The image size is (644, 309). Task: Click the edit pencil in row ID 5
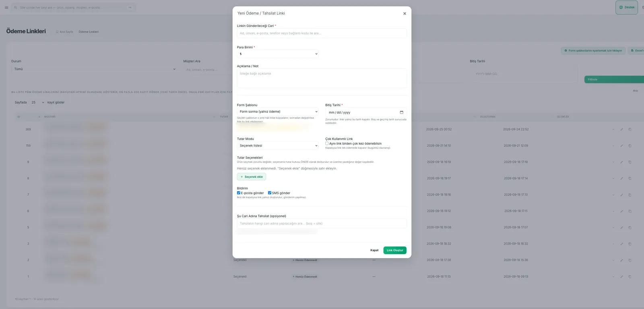621,228
